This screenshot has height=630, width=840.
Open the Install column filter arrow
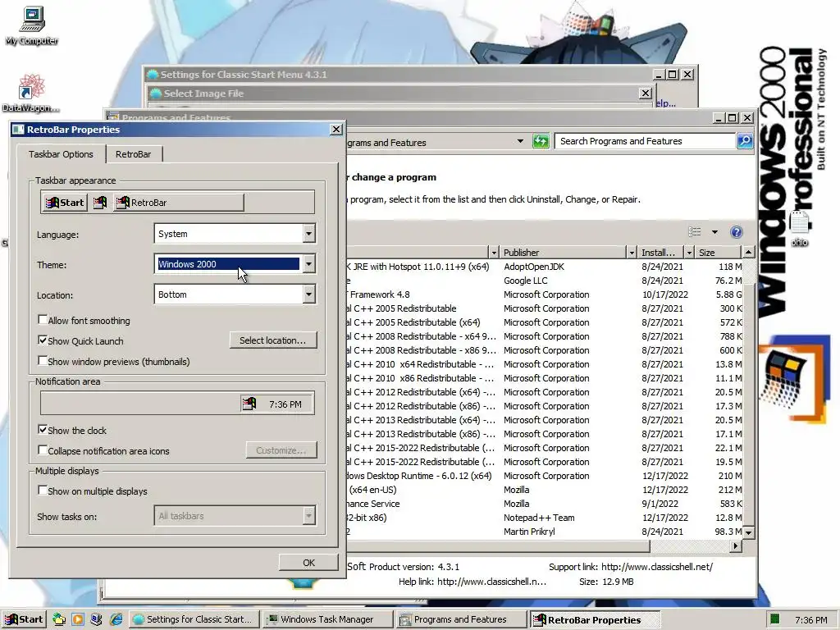tap(689, 253)
